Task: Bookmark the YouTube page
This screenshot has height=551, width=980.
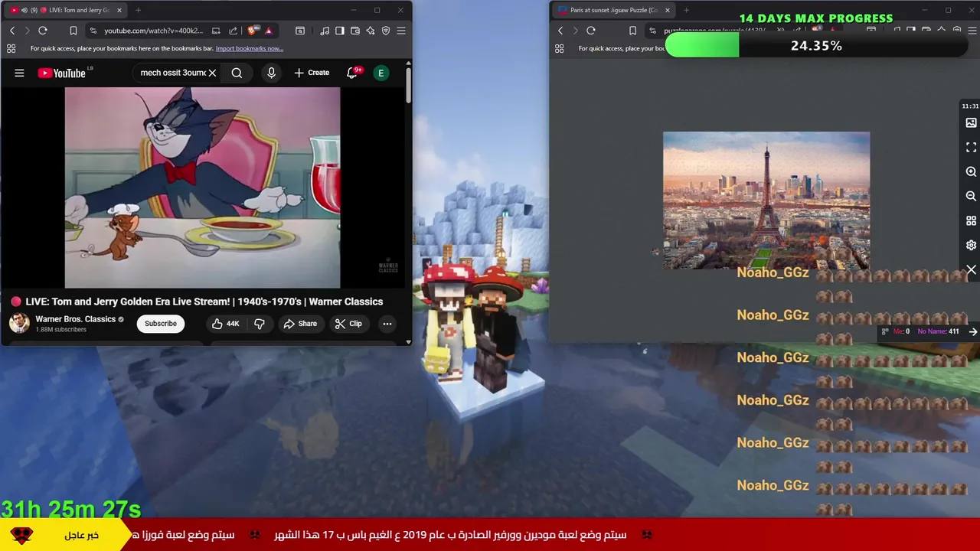Action: 73,31
